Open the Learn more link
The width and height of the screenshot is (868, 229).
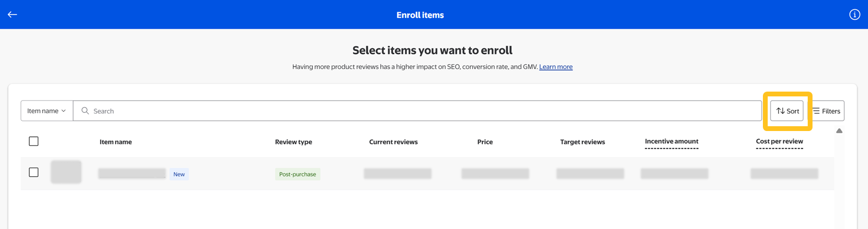[555, 67]
